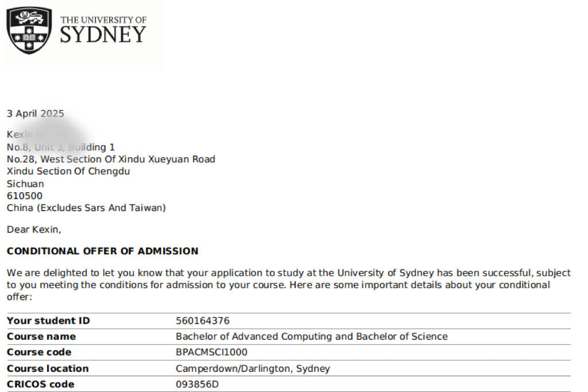Viewport: 588px width, 392px height.
Task: Click the Your student ID row label
Action: [48, 321]
